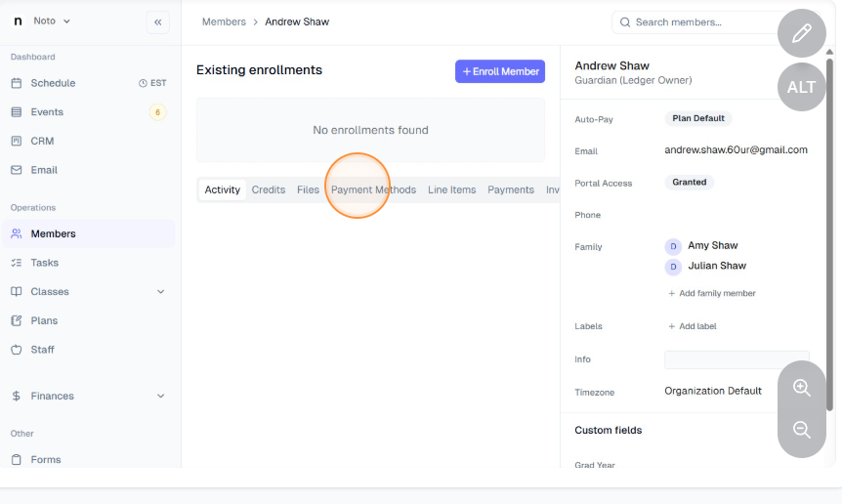Open Finances dollar icon in sidebar
The height and width of the screenshot is (504, 842).
click(17, 396)
